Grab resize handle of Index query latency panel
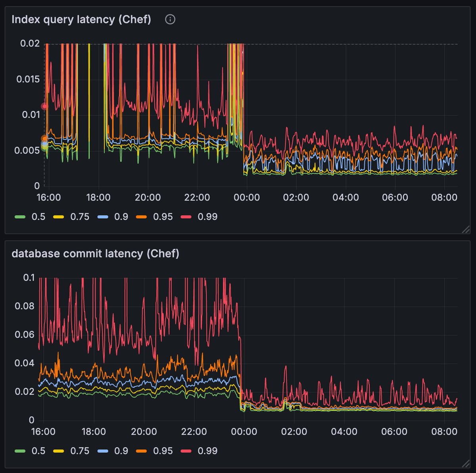The width and height of the screenshot is (476, 473). click(466, 229)
